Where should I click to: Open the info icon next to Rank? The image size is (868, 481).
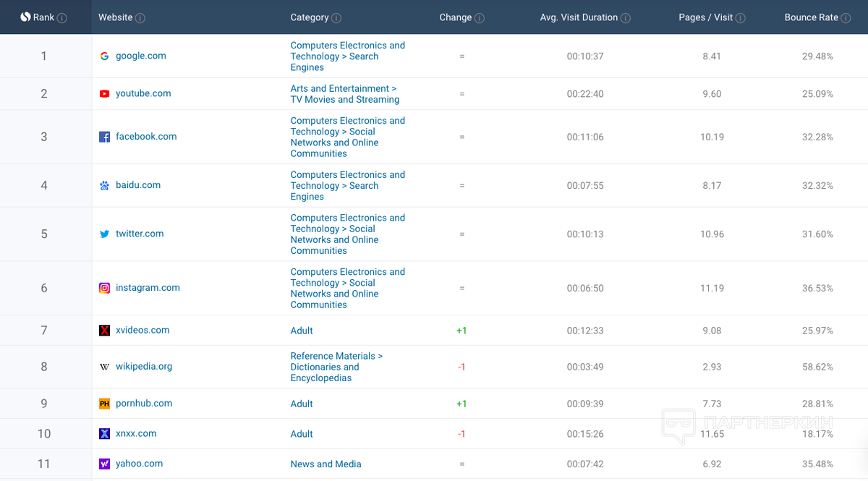pos(62,18)
